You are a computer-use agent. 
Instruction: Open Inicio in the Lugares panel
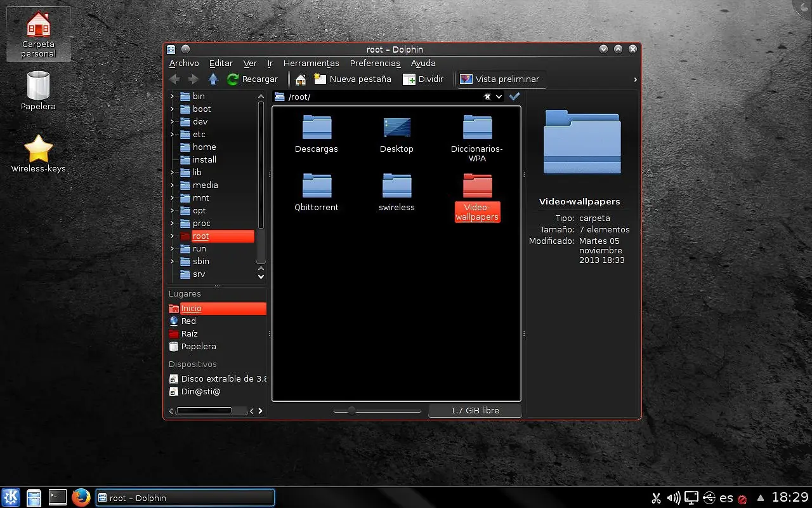pos(218,309)
